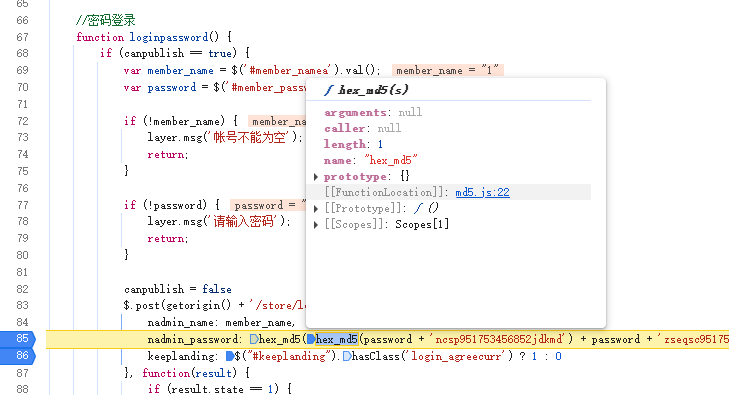Click var password on line 70

160,87
